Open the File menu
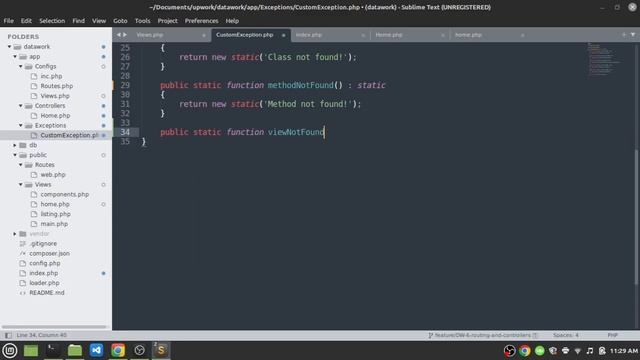Viewport: 640px width, 360px height. click(9, 21)
